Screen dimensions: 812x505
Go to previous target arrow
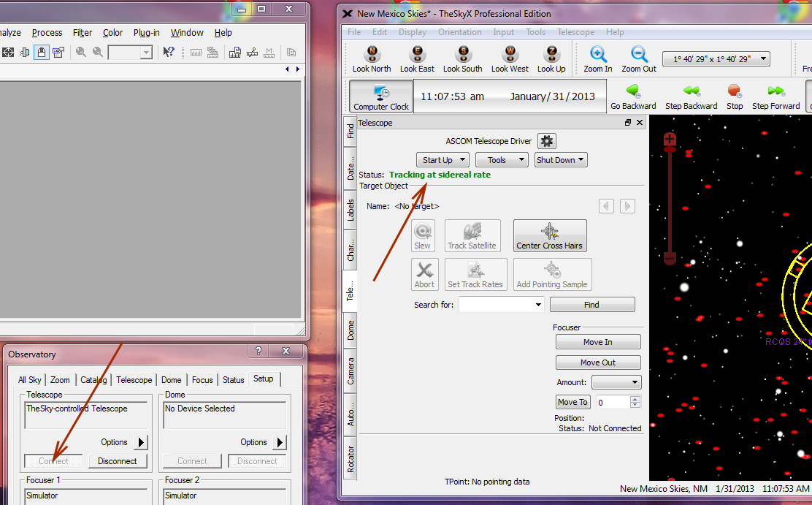click(x=606, y=206)
